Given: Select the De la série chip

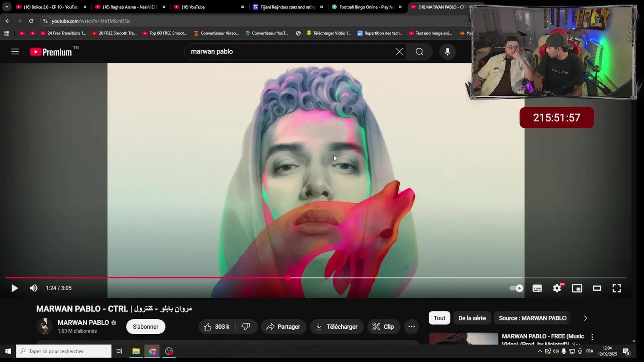Looking at the screenshot, I should [472, 318].
